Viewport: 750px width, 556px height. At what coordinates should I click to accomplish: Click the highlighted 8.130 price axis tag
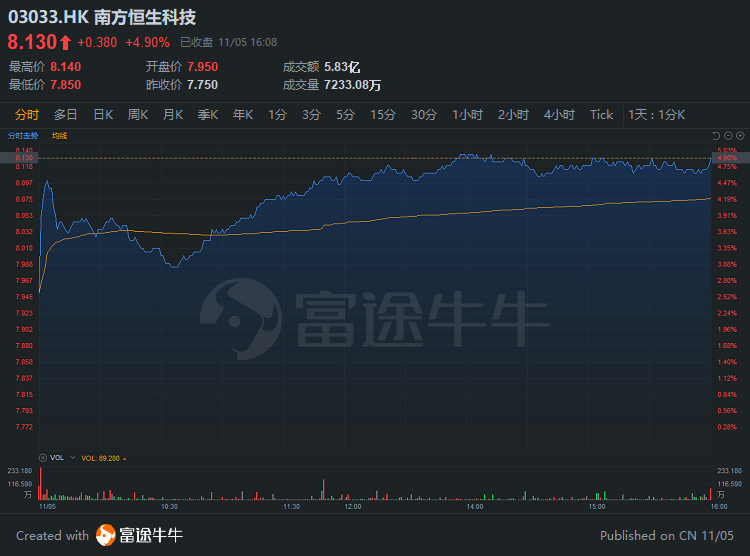[x=19, y=158]
